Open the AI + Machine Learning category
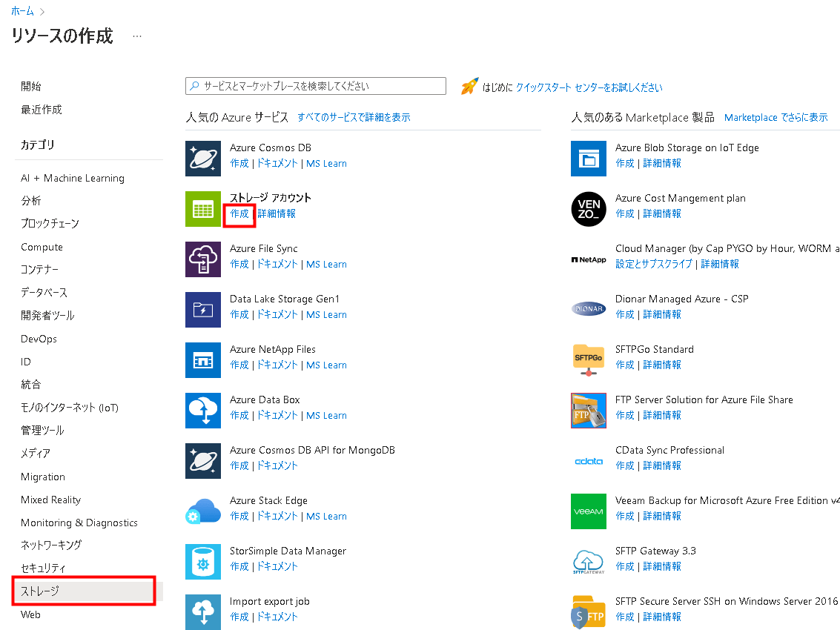 point(73,178)
